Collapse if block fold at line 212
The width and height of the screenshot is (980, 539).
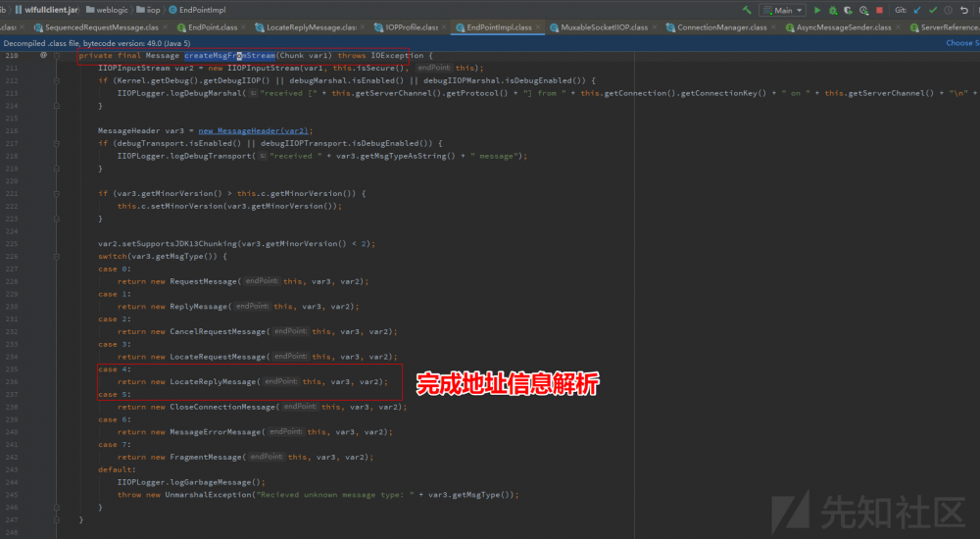[56, 80]
